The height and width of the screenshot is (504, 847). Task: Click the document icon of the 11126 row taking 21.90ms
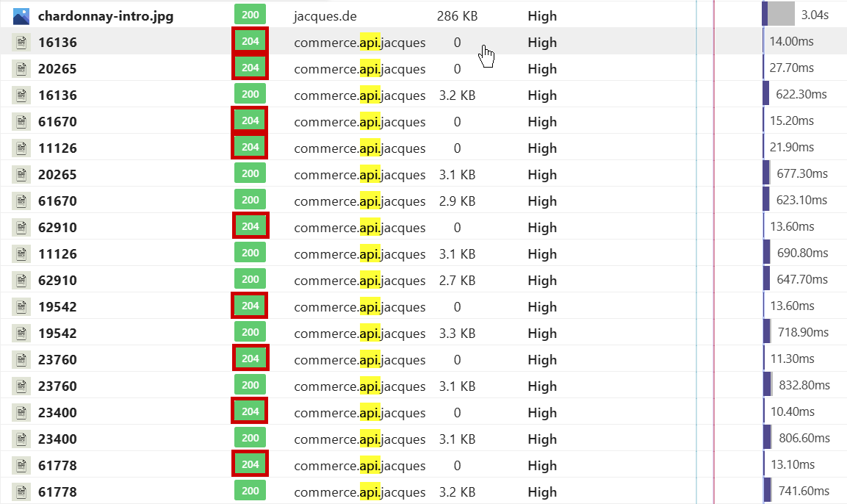click(x=21, y=148)
